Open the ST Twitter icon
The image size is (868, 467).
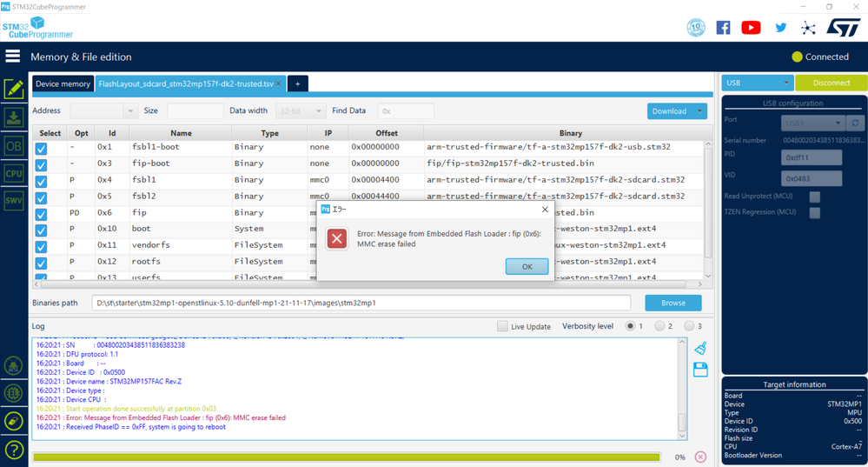click(780, 28)
